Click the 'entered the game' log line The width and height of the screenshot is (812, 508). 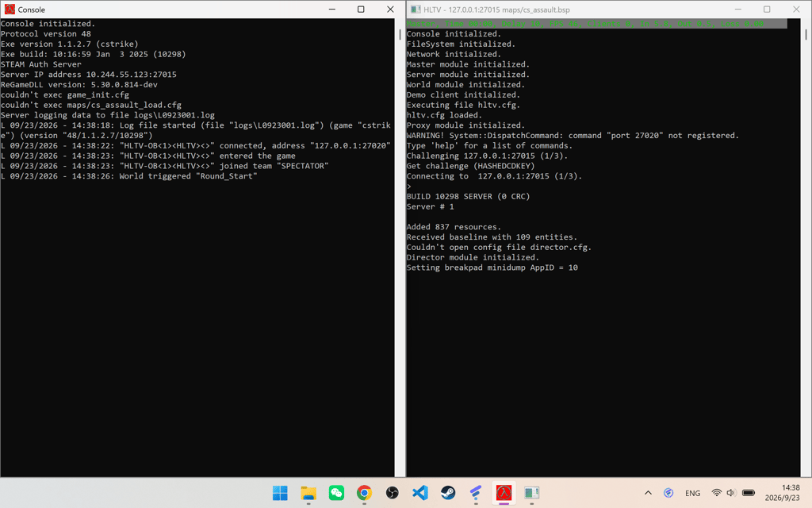tap(148, 156)
